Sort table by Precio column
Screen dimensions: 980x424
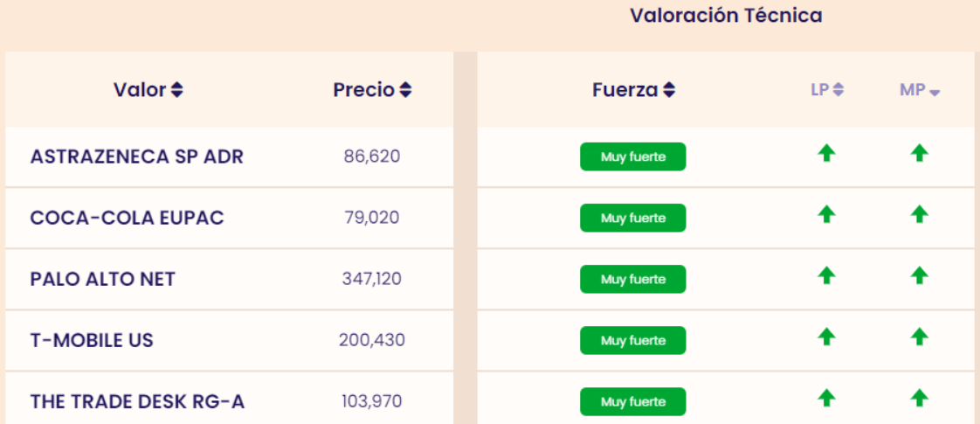coord(372,90)
